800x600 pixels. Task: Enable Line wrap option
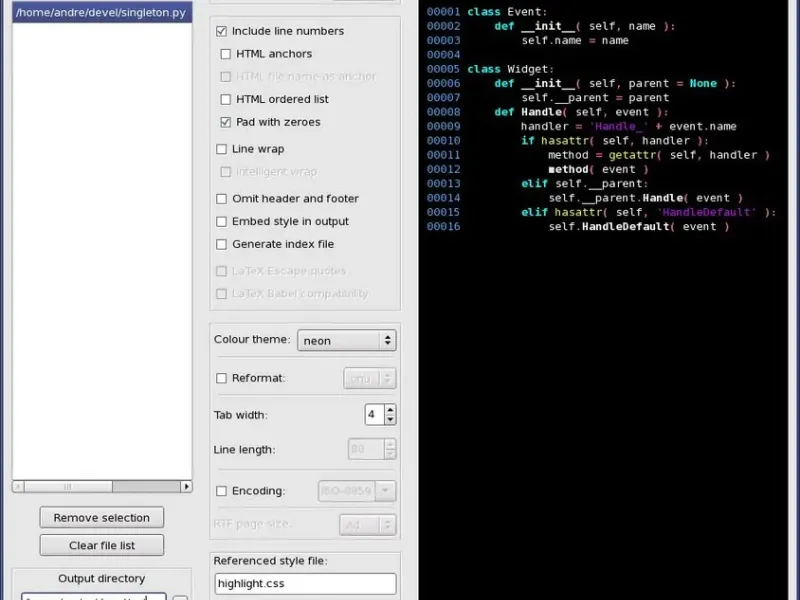click(x=221, y=149)
